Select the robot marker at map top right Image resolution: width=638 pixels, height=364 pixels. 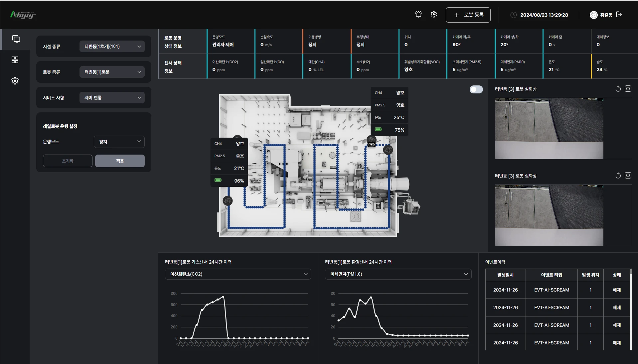[x=388, y=150]
